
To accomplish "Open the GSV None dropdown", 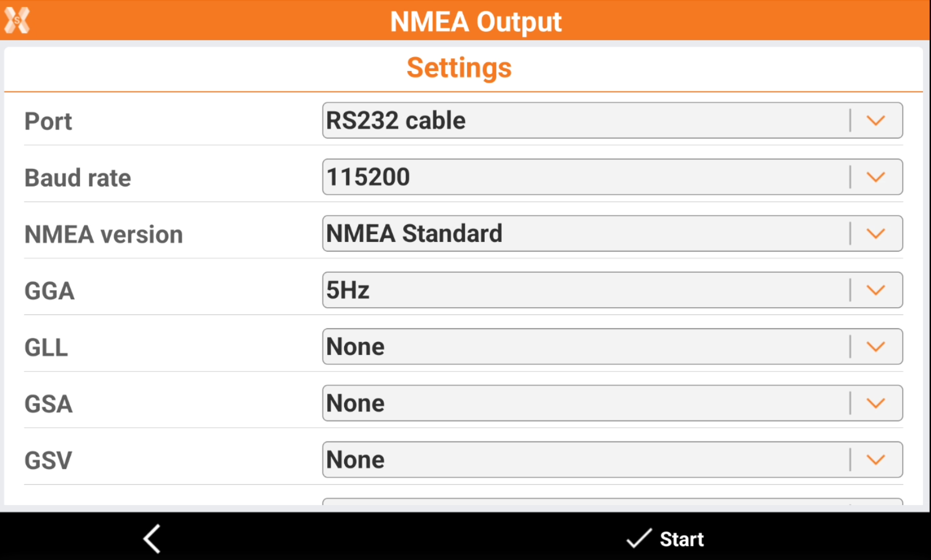I will (x=584, y=460).
